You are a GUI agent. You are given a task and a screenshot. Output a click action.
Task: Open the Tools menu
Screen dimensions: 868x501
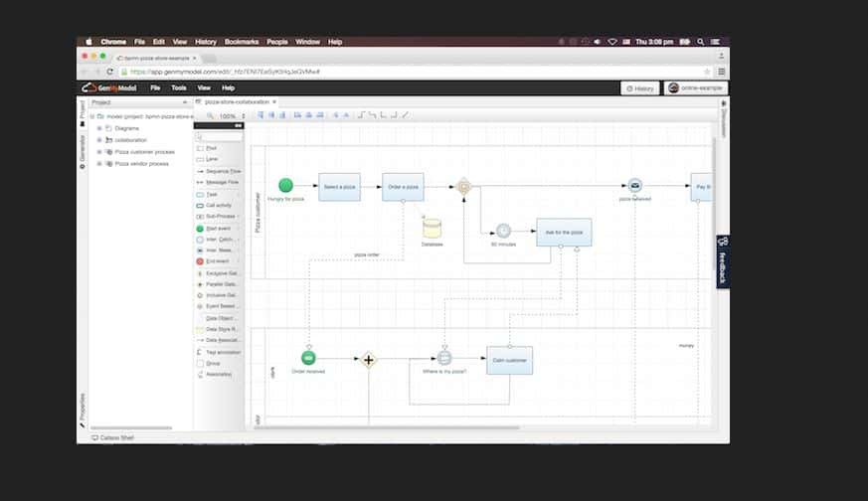coord(178,87)
